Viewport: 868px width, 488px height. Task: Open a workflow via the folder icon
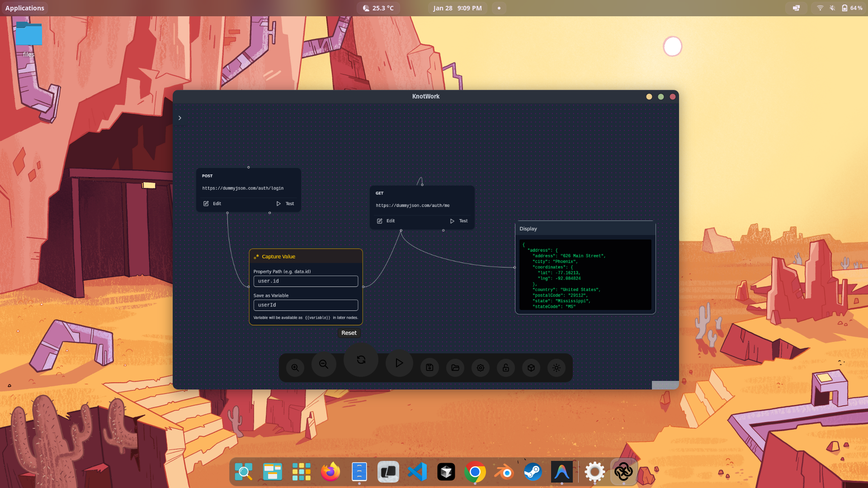(x=455, y=367)
